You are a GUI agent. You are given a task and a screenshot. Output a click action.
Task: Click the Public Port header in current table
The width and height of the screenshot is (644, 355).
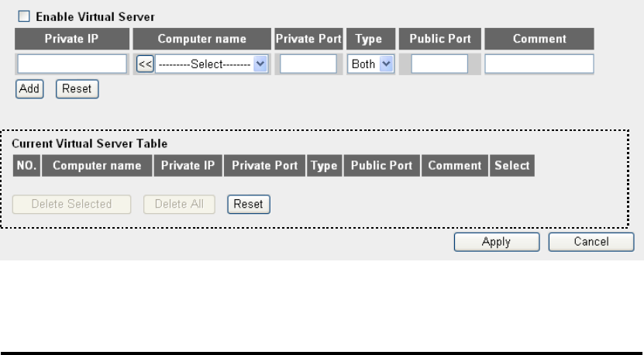[381, 166]
